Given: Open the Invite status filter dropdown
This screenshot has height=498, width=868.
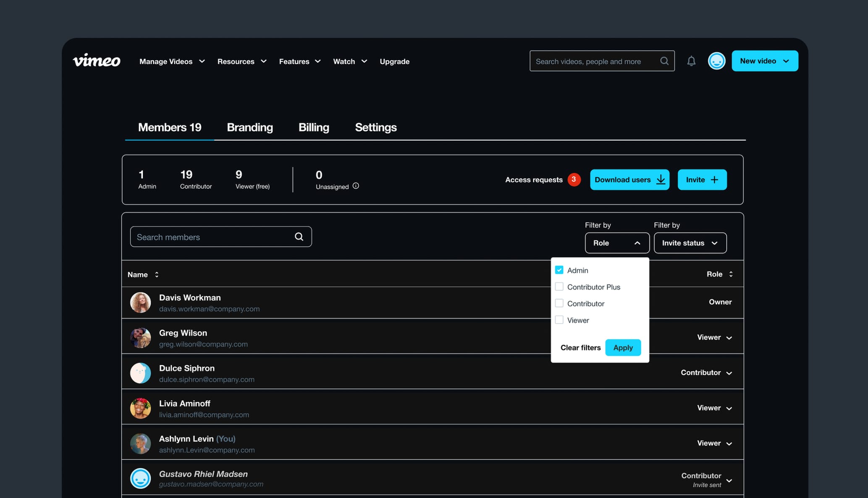Looking at the screenshot, I should point(690,243).
